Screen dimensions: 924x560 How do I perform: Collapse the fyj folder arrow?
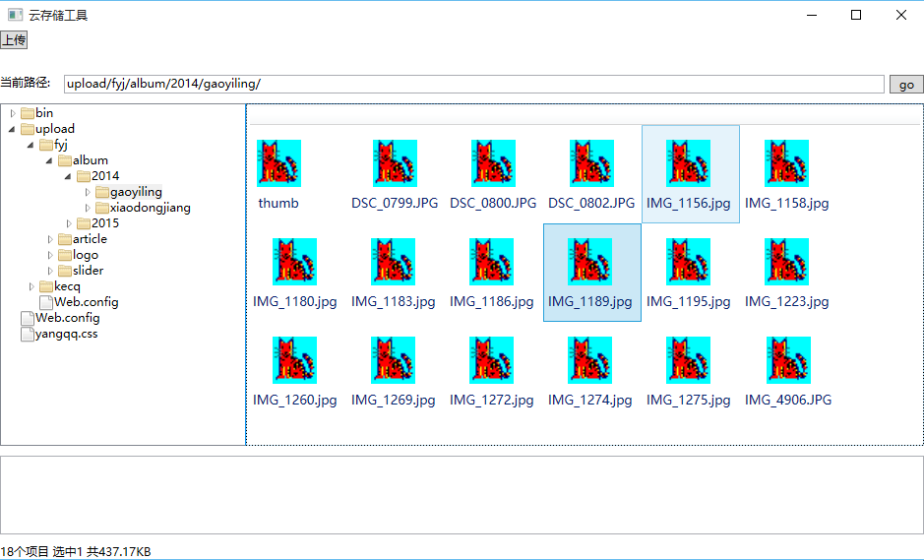(x=31, y=145)
